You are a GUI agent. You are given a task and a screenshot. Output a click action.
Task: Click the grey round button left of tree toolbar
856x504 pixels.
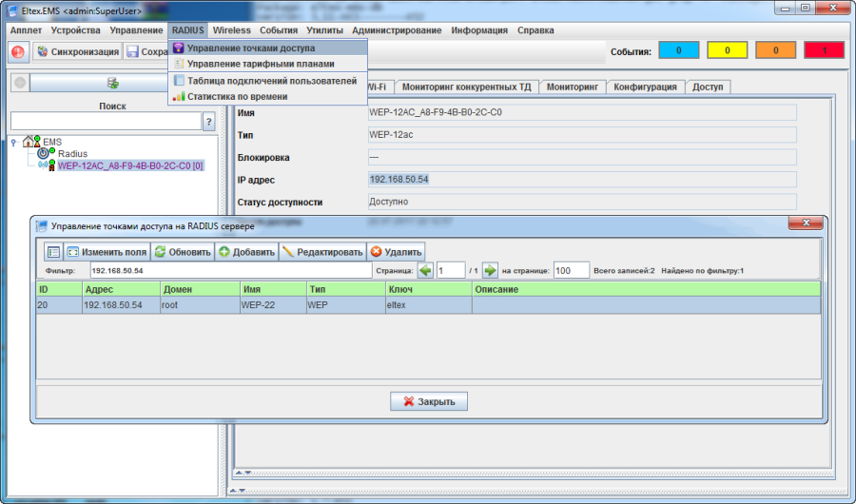pos(20,83)
